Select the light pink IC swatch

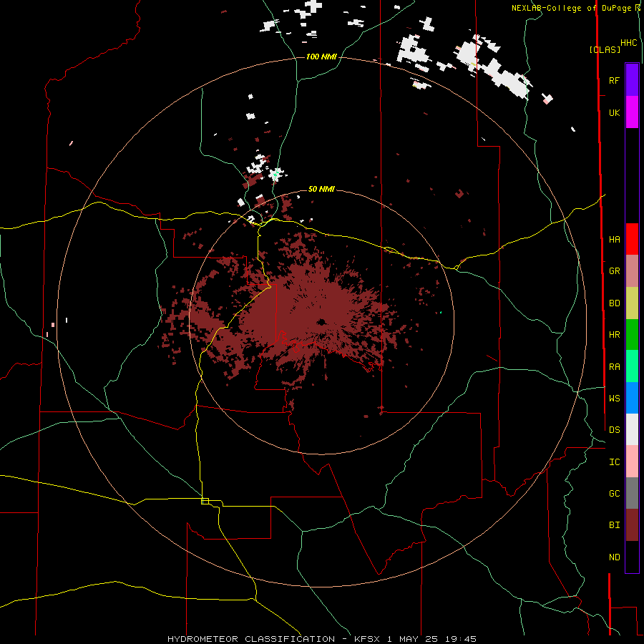click(632, 462)
